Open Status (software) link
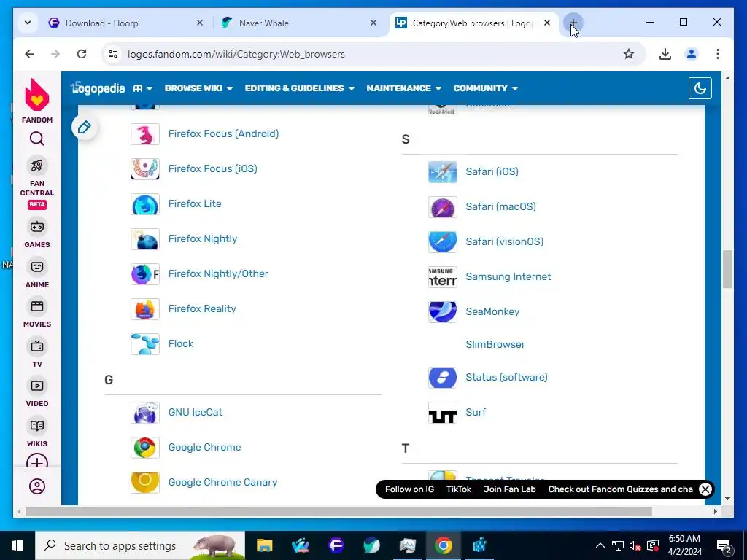Viewport: 747px width, 560px height. click(506, 377)
